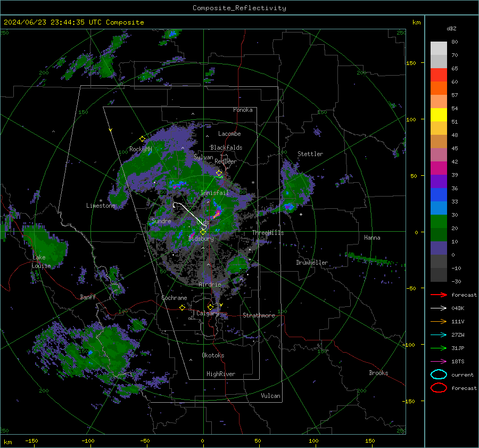The image size is (479, 448).
Task: Click the white 04DK arrow symbol
Action: [439, 308]
